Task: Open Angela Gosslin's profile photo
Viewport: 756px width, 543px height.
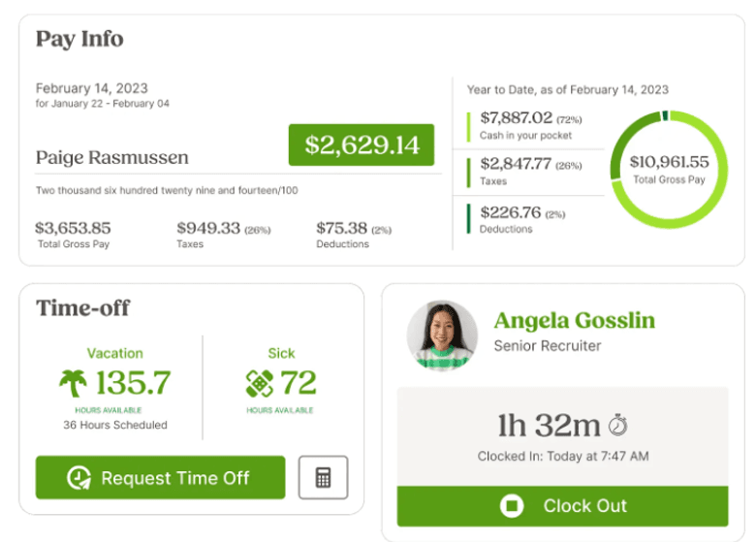Action: 442,335
